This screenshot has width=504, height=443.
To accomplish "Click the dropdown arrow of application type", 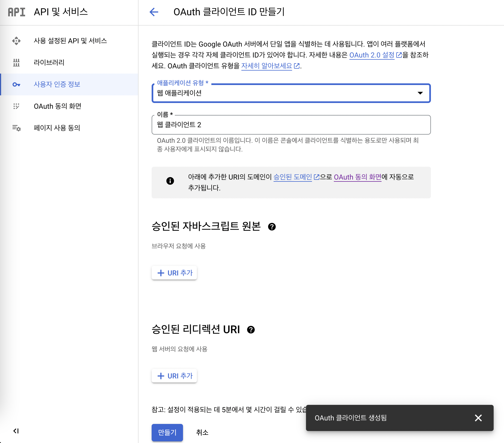I will (x=420, y=93).
